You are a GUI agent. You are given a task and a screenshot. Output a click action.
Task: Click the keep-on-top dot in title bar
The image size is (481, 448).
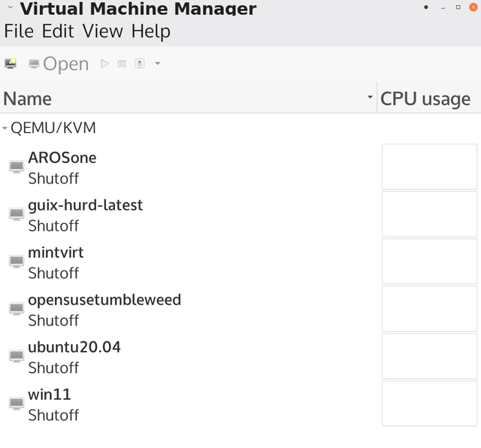[426, 7]
